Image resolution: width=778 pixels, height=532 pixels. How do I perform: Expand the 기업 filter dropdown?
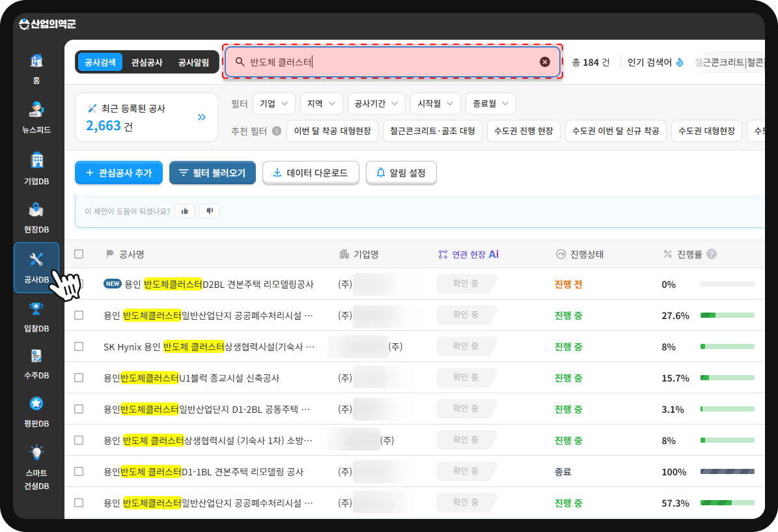click(x=274, y=104)
